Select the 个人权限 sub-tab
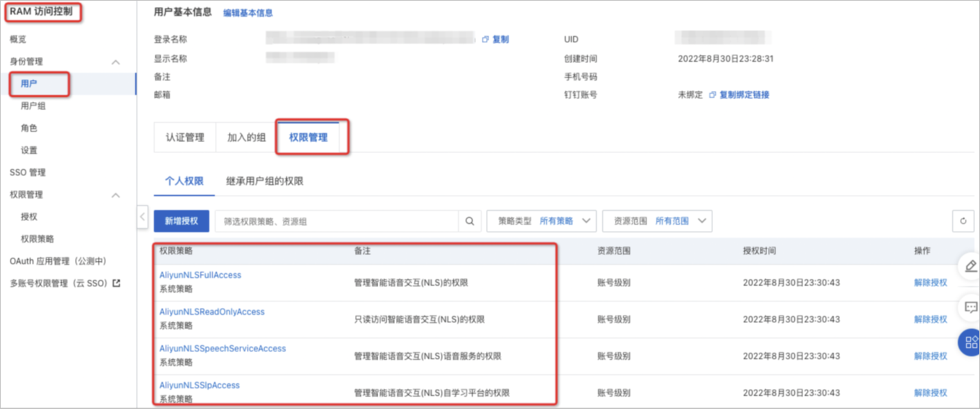The image size is (980, 409). tap(184, 181)
